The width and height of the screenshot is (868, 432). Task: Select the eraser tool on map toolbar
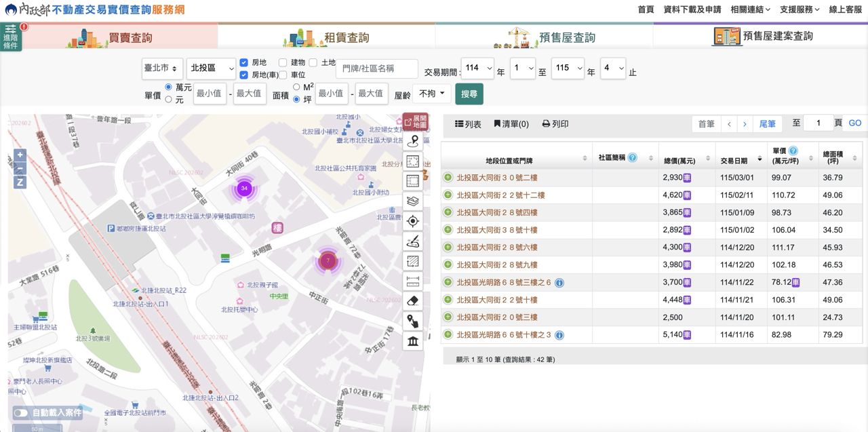click(412, 300)
